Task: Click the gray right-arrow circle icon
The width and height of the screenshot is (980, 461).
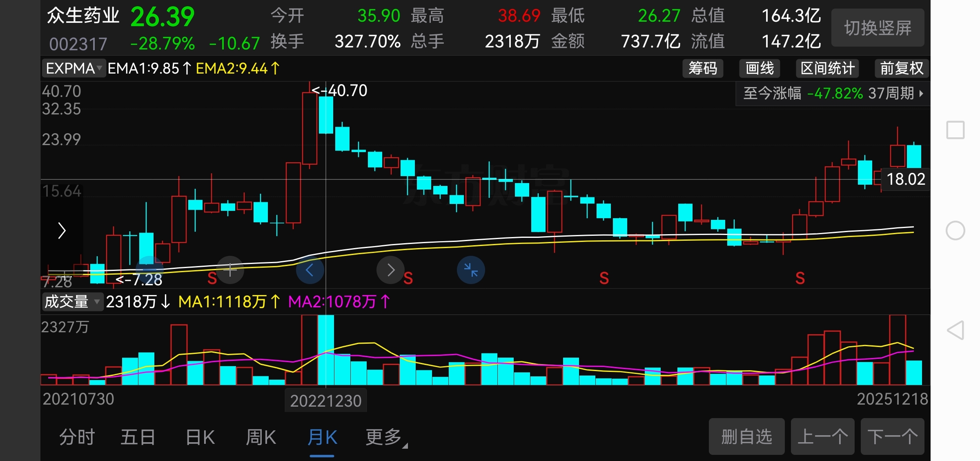Action: (x=390, y=270)
